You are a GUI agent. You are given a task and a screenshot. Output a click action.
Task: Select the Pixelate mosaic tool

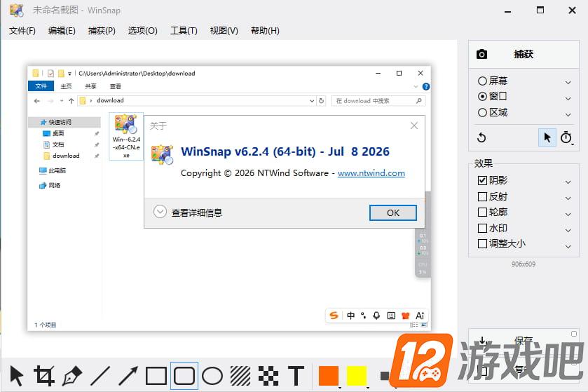tap(268, 375)
